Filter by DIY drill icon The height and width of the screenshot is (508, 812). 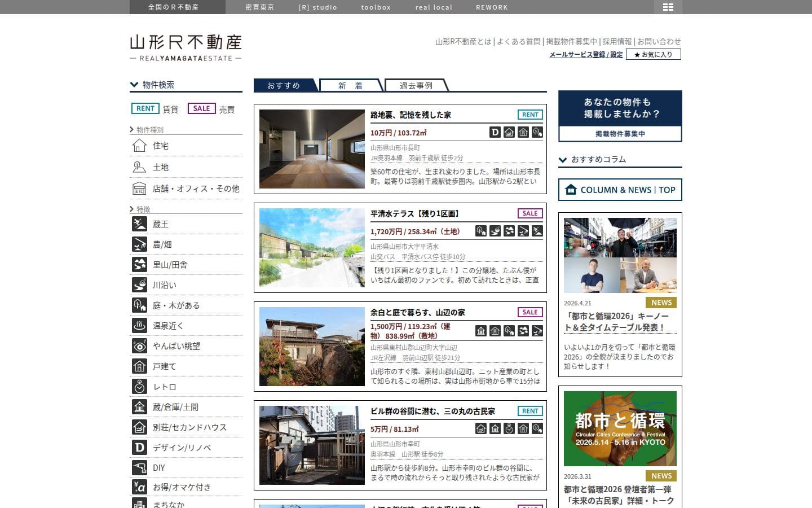[x=139, y=468]
